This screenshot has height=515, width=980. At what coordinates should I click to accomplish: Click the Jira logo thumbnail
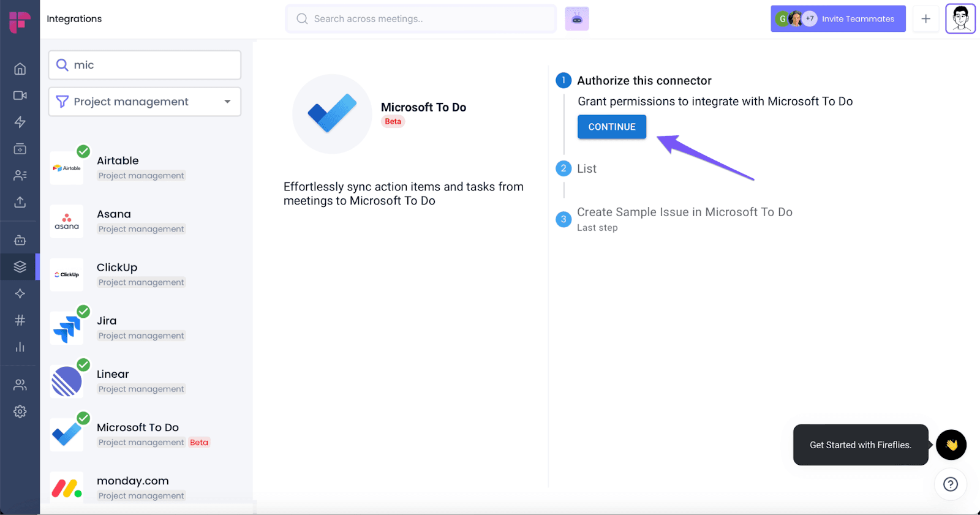click(x=67, y=328)
